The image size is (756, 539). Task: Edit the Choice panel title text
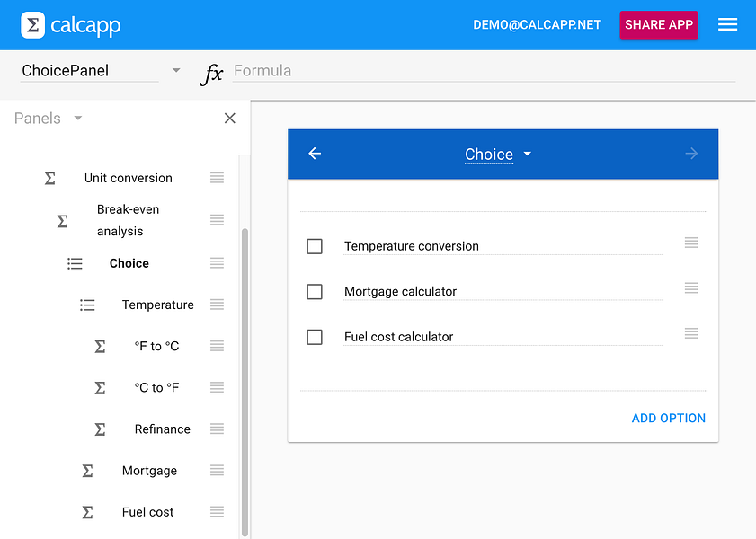coord(489,155)
